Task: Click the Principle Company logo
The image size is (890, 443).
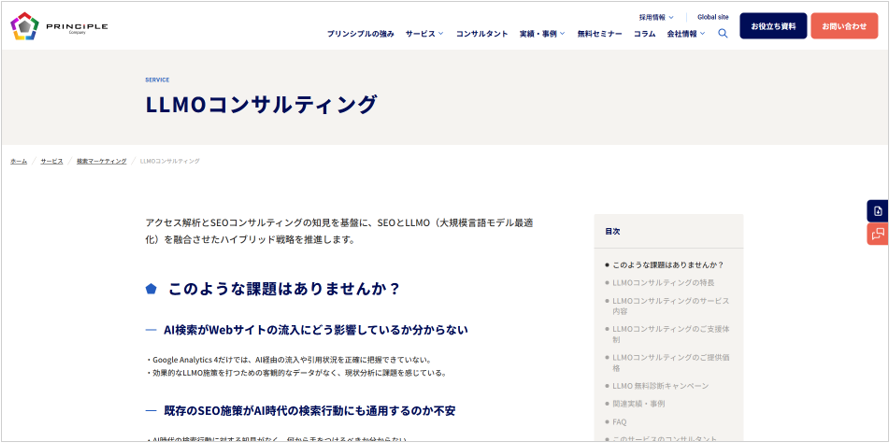Action: pos(59,27)
